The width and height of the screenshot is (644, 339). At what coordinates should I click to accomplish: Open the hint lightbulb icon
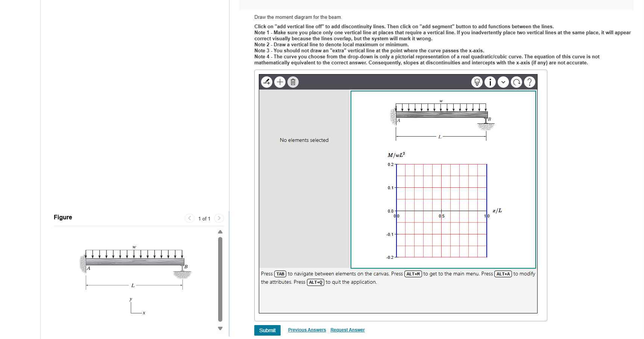(x=477, y=82)
